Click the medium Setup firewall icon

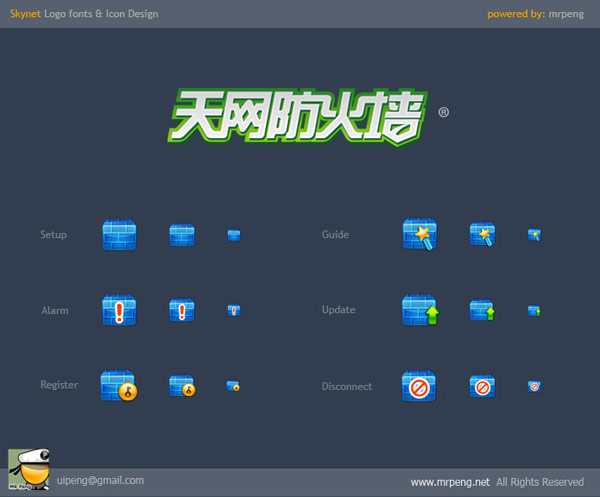[182, 235]
